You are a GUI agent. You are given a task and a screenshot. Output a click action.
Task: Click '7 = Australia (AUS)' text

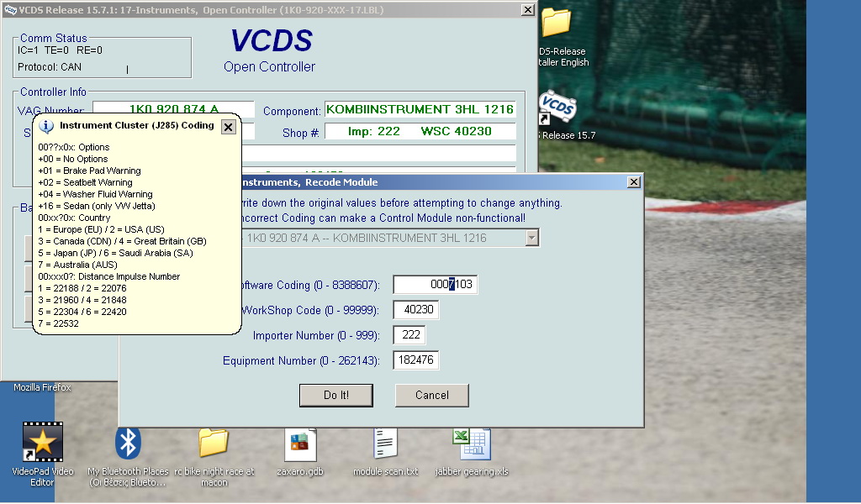pyautogui.click(x=77, y=265)
